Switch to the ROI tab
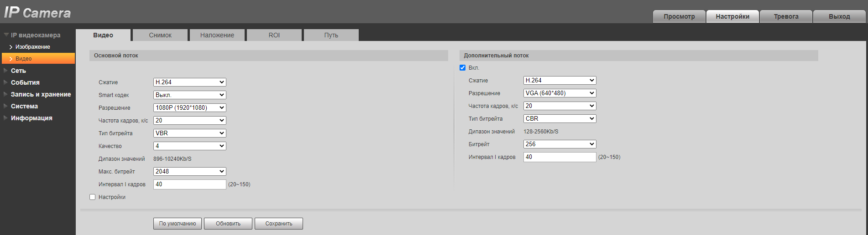The image size is (868, 235). (x=274, y=35)
